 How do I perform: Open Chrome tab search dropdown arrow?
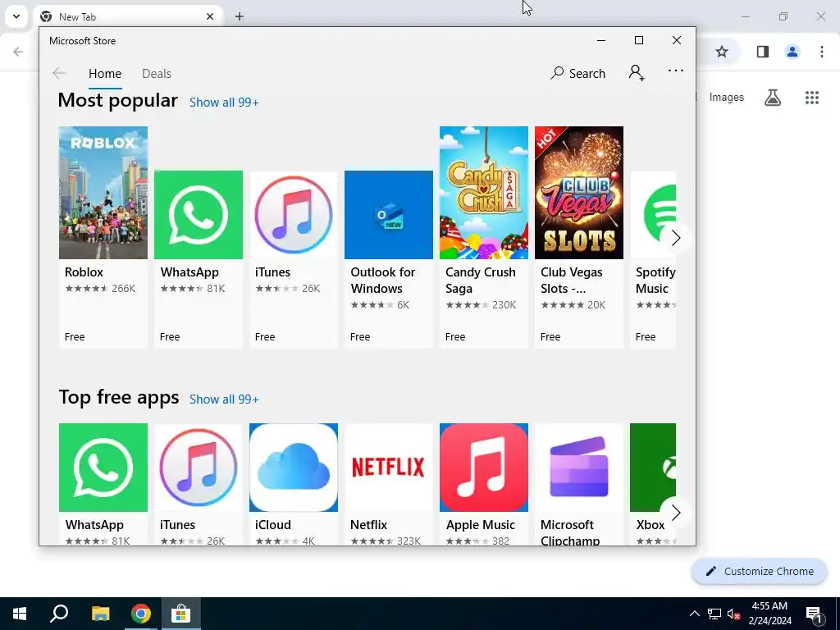pos(16,16)
